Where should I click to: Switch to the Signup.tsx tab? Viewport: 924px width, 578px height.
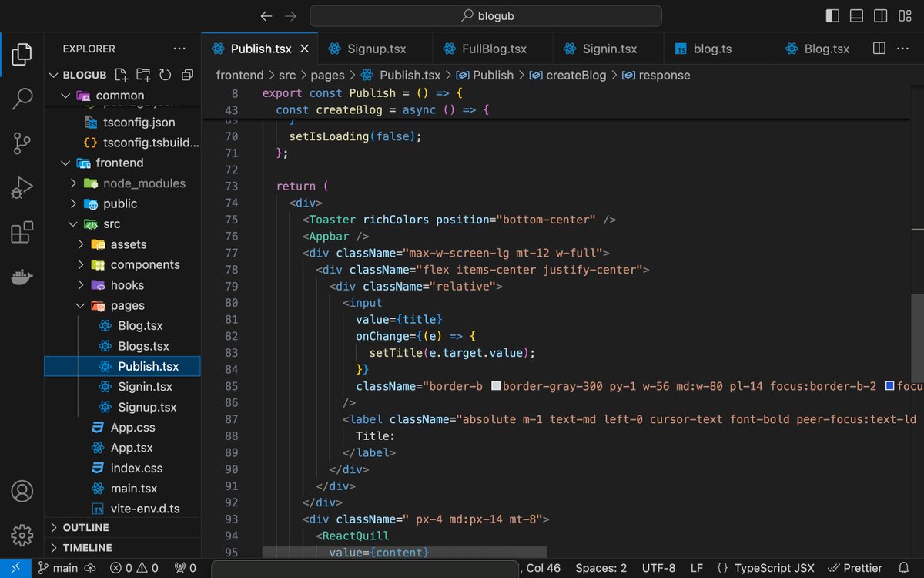click(376, 49)
